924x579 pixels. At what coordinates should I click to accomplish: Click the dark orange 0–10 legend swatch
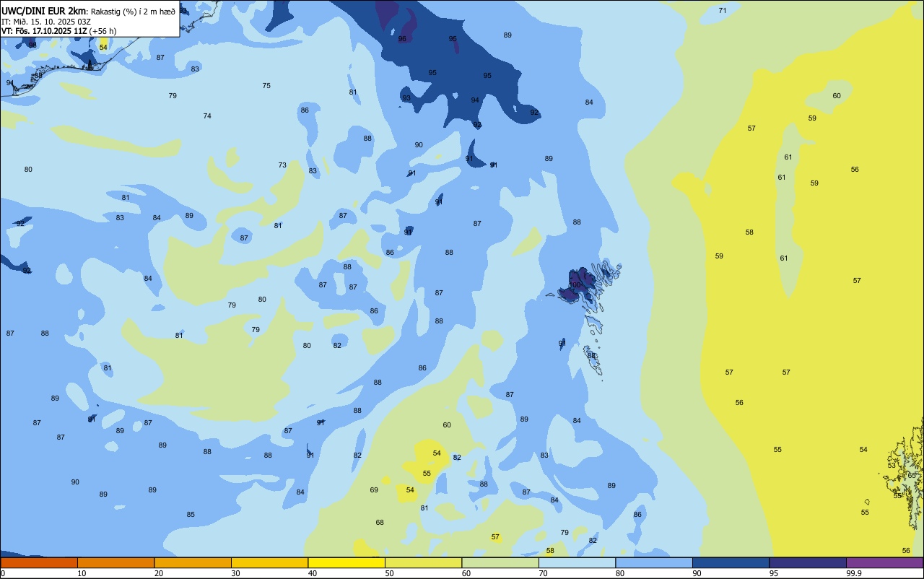click(x=38, y=563)
